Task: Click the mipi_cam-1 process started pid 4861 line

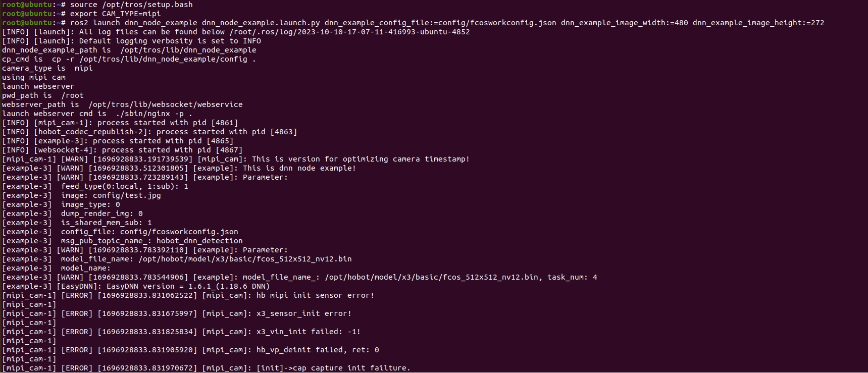Action: (120, 123)
